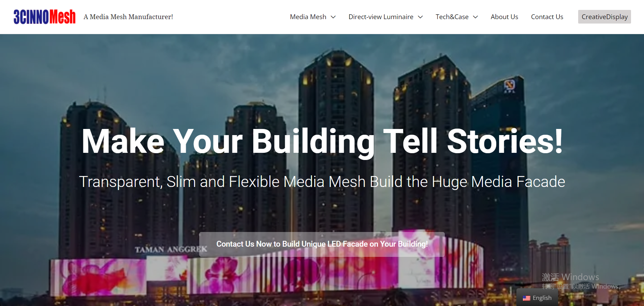
Task: Open the Tech&Case menu item
Action: tap(452, 17)
